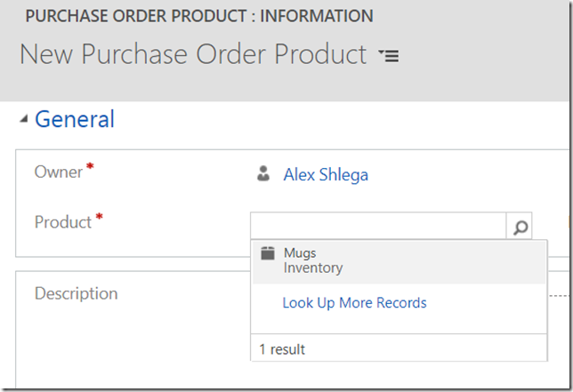573x392 pixels.
Task: Click the Inventory subtext under Mugs
Action: tap(313, 268)
